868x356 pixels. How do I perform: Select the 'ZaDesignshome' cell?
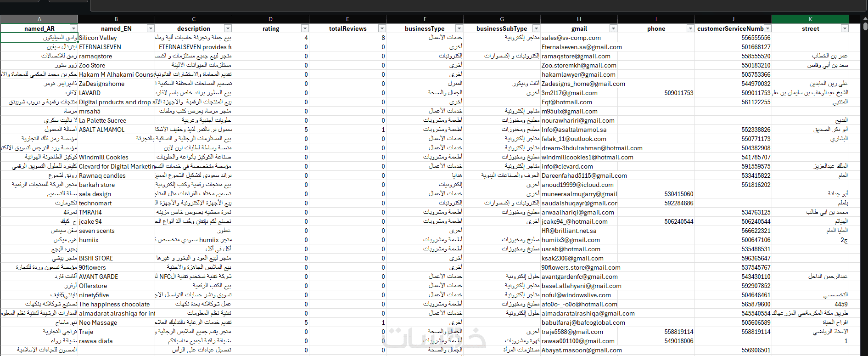point(117,84)
